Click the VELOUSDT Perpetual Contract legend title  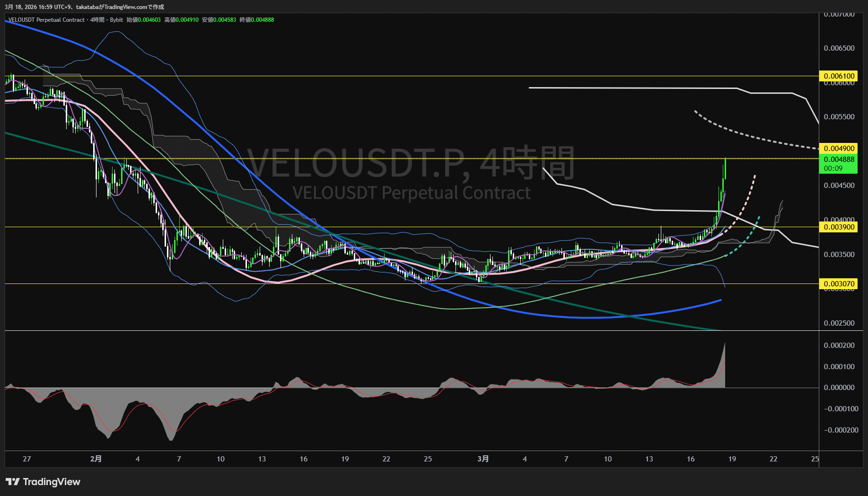(x=46, y=20)
